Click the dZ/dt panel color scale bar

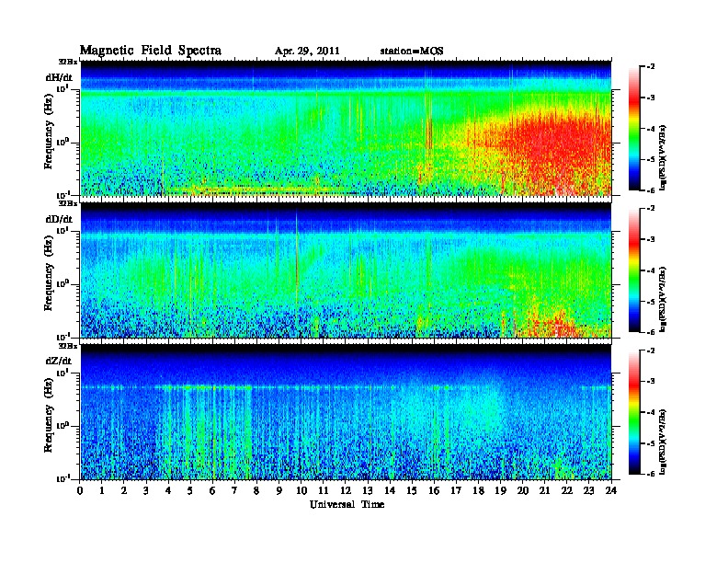(x=634, y=412)
